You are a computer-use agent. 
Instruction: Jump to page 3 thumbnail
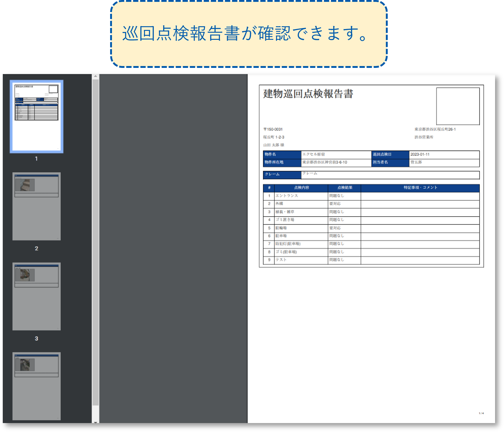point(36,296)
